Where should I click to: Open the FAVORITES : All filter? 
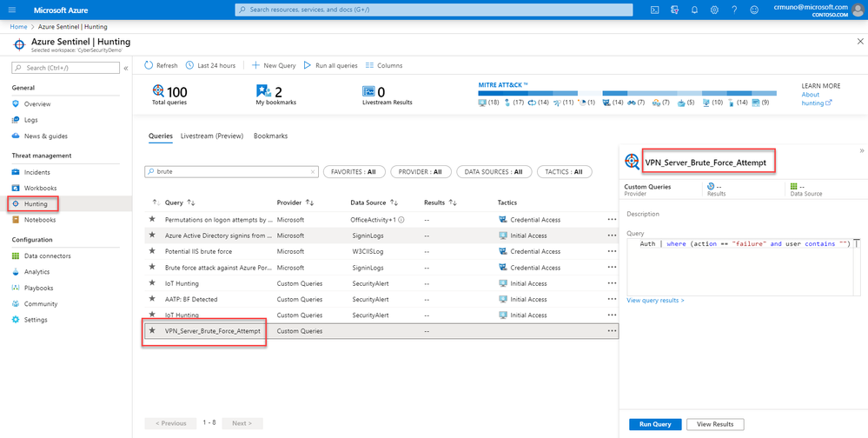[354, 172]
